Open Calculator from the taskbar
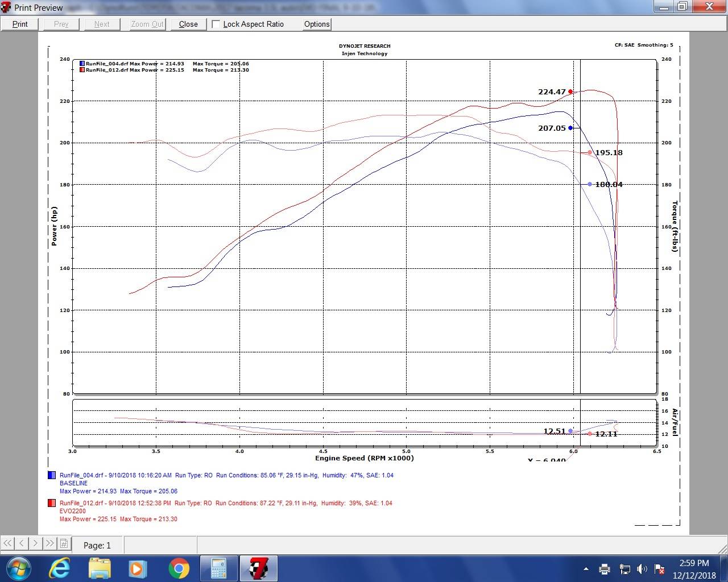 218,568
